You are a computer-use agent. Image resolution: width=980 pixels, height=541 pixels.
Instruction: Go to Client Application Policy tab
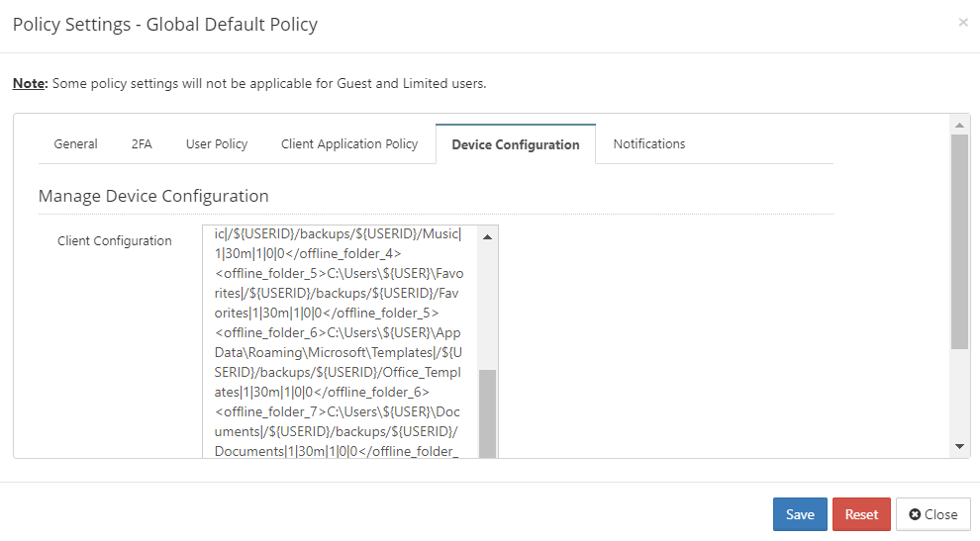[349, 144]
